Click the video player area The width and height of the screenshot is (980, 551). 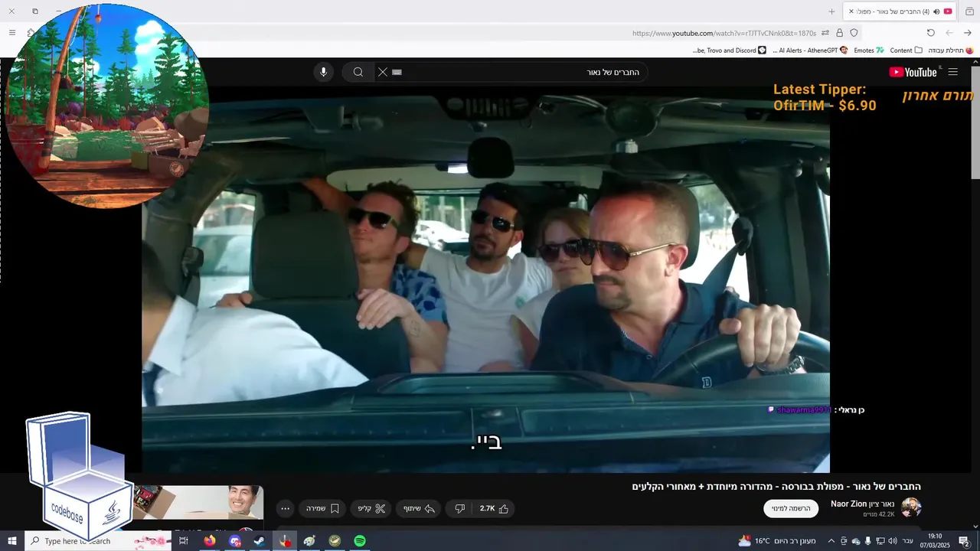pos(485,279)
